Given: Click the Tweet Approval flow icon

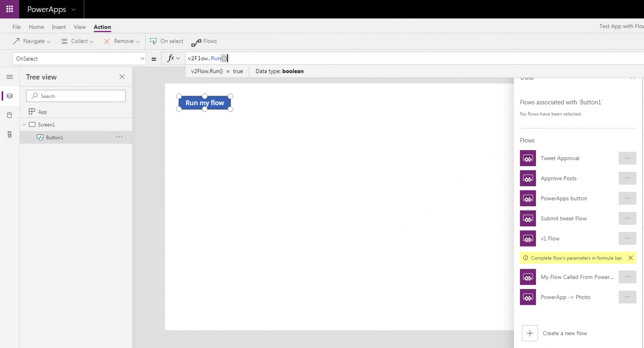Looking at the screenshot, I should click(x=528, y=158).
